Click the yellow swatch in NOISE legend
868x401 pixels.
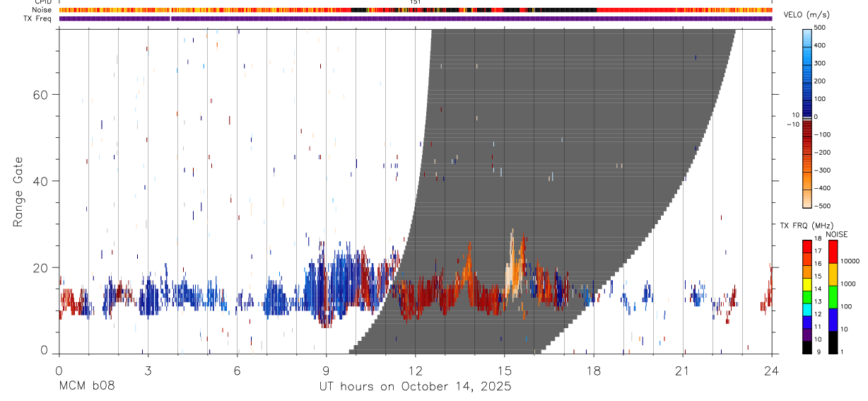click(833, 274)
